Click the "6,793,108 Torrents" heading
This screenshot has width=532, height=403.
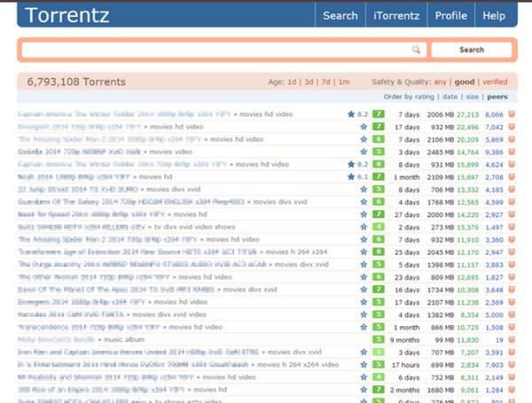[76, 82]
